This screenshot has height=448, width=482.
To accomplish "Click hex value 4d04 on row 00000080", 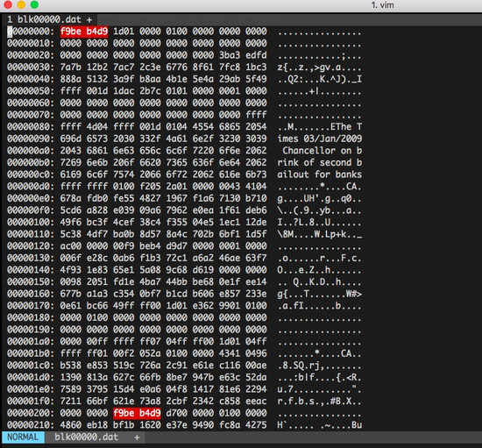I will 96,127.
